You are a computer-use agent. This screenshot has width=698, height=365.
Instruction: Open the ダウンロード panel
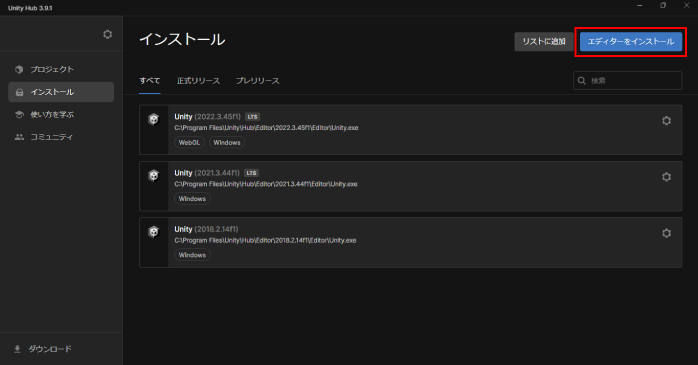[61, 349]
